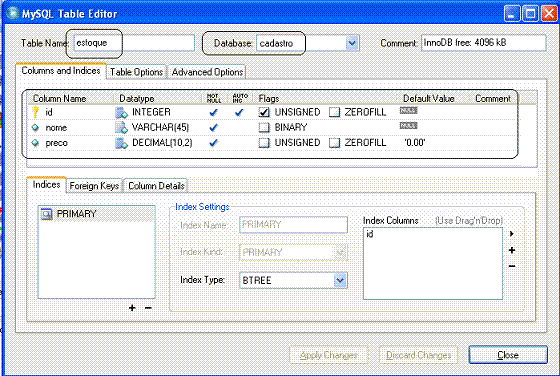Click the Discard Changes button
Viewport: 560px width, 376px height.
[418, 355]
